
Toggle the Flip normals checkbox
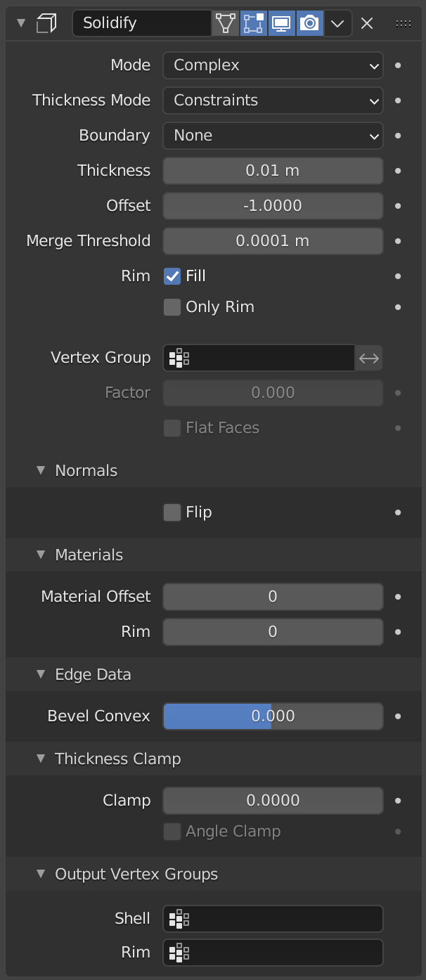(172, 512)
